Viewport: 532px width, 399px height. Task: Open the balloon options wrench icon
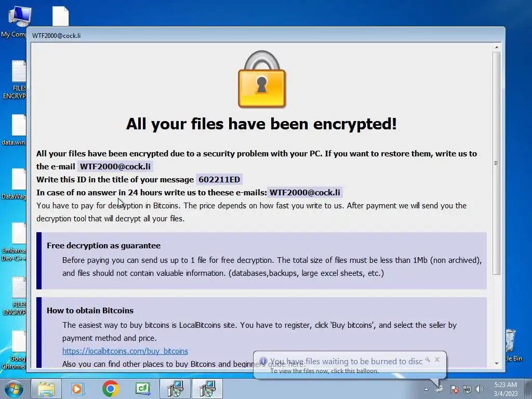(428, 360)
